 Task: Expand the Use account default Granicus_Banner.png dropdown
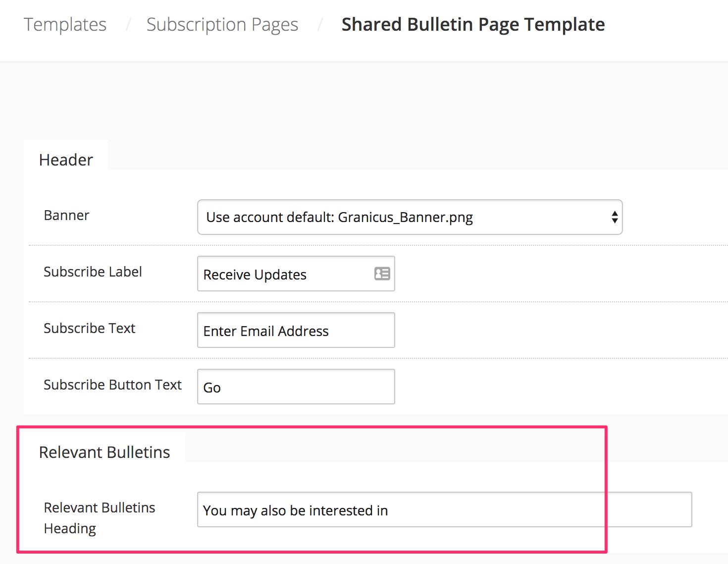tap(410, 217)
